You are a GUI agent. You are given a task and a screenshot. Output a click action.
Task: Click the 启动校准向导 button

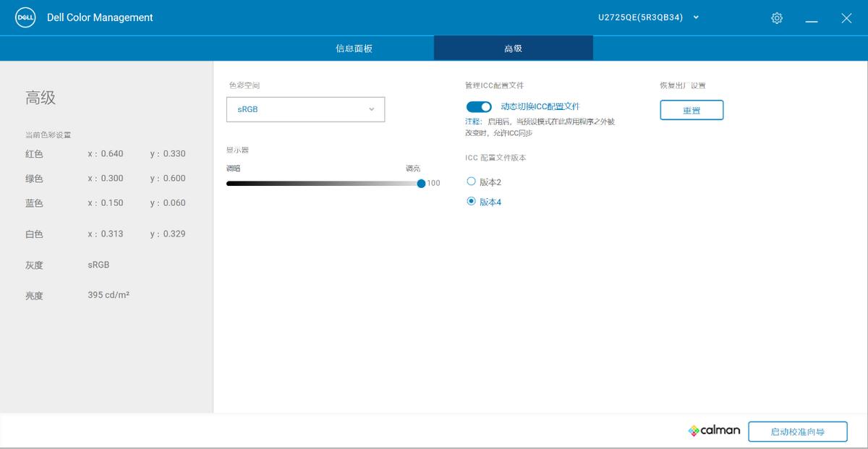(798, 432)
